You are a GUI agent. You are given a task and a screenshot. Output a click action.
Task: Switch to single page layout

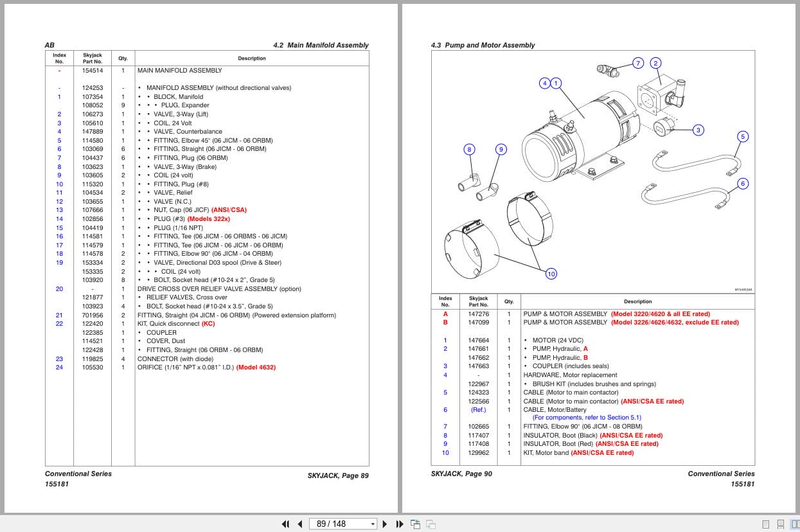point(765,524)
